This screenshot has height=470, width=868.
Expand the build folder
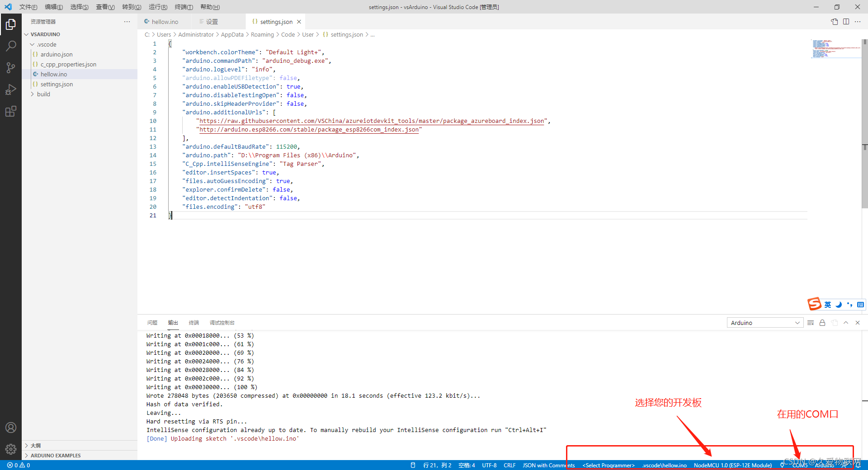(80, 94)
